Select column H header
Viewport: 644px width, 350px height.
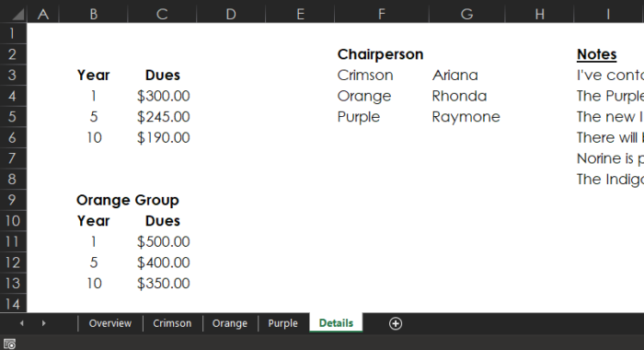539,15
